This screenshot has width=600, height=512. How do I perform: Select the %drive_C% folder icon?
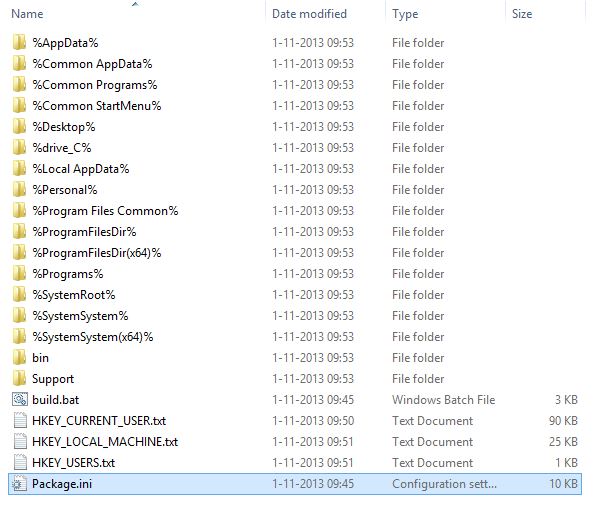click(19, 148)
